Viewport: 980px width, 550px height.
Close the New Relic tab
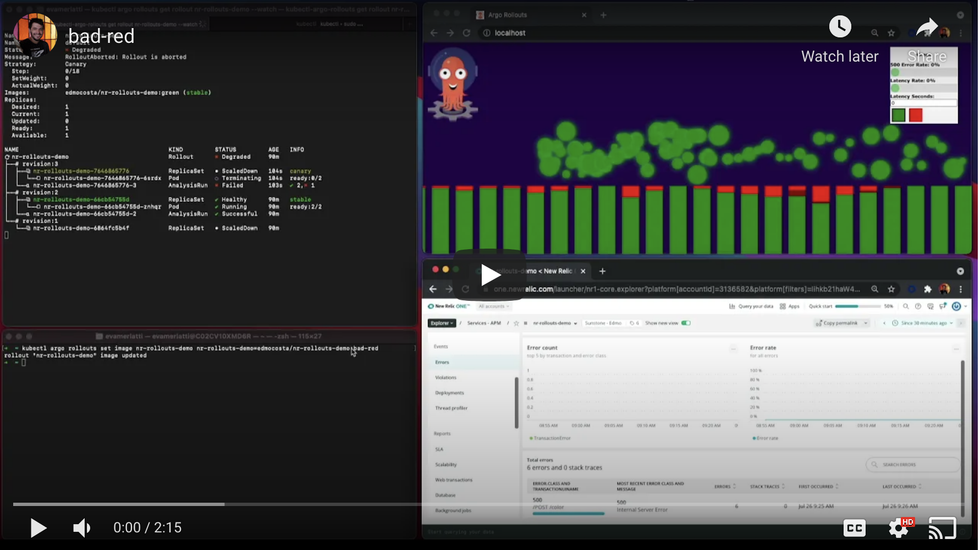point(583,271)
